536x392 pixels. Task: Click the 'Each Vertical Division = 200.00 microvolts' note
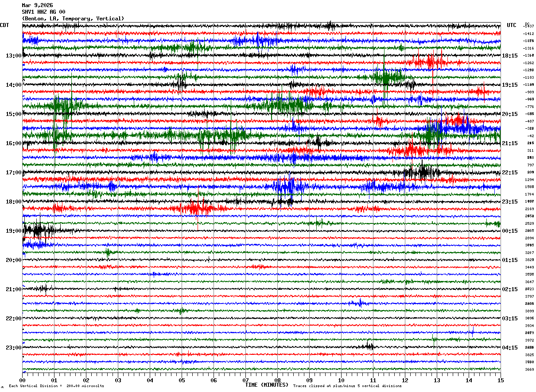pos(56,386)
